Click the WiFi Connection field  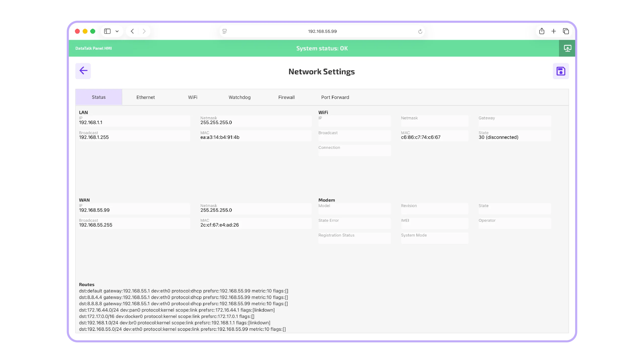(x=354, y=150)
